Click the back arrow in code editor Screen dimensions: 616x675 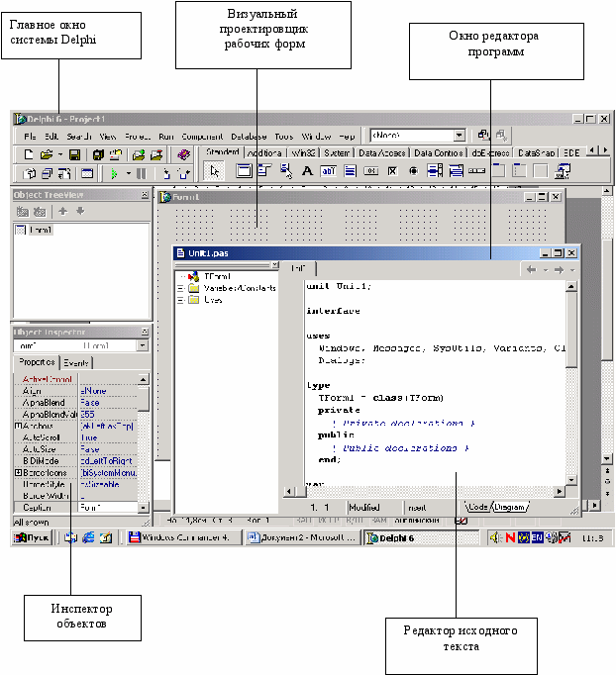point(532,270)
